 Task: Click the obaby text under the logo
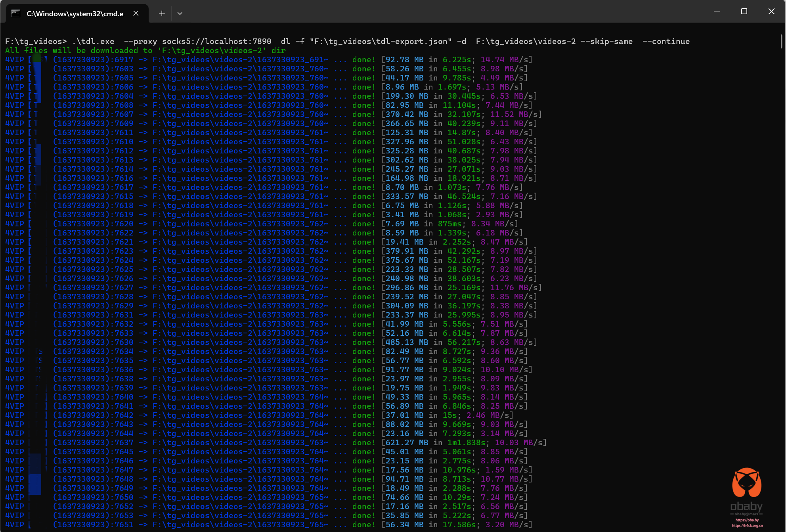(x=746, y=506)
